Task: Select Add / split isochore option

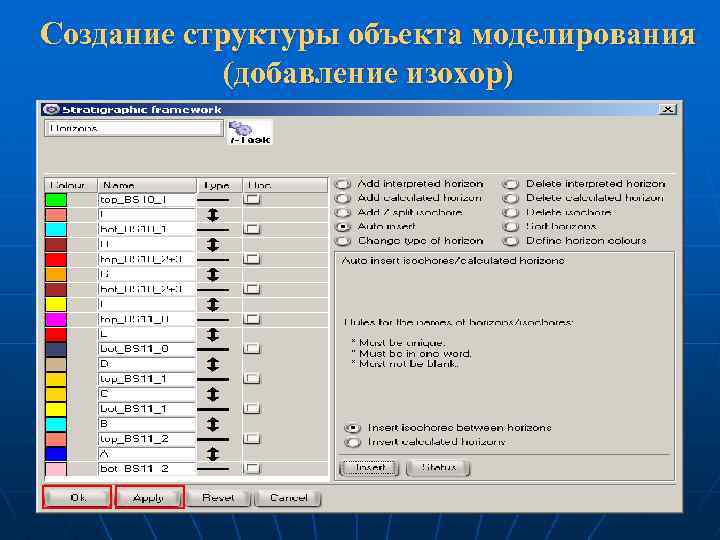Action: coord(342,213)
